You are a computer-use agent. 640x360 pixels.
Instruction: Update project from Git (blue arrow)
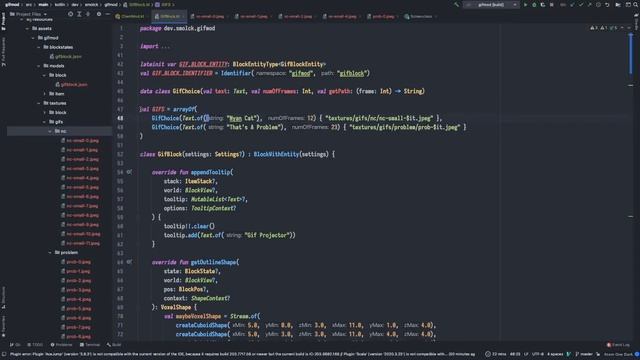pos(572,4)
